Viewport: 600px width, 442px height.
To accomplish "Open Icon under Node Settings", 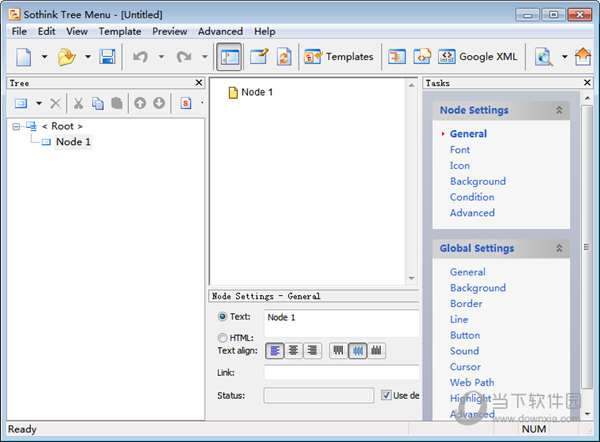I will pos(460,166).
